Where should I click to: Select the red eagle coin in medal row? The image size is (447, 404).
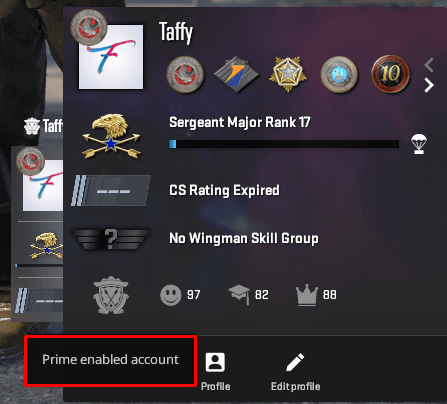tap(185, 75)
